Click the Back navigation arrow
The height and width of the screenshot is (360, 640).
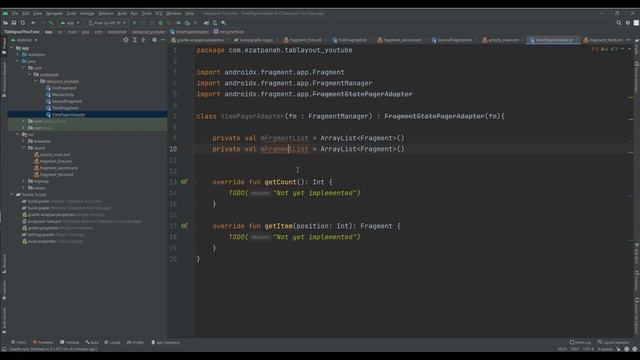(x=33, y=23)
